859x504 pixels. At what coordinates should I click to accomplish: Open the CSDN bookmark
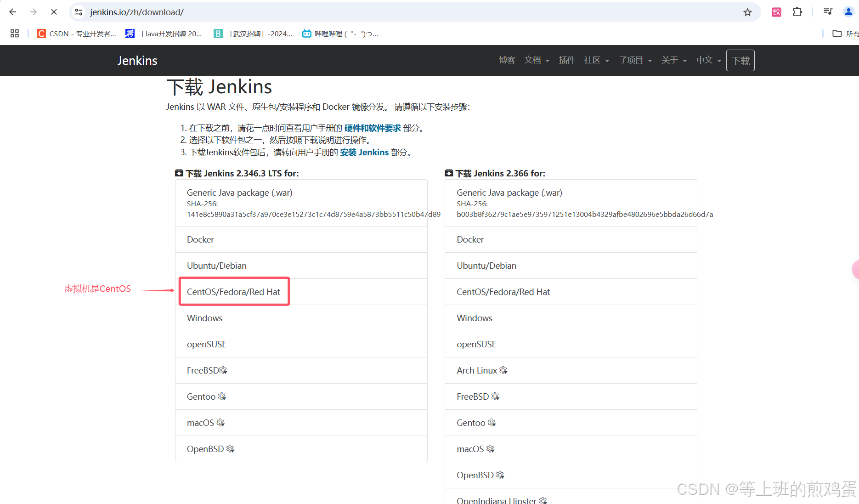pos(76,34)
